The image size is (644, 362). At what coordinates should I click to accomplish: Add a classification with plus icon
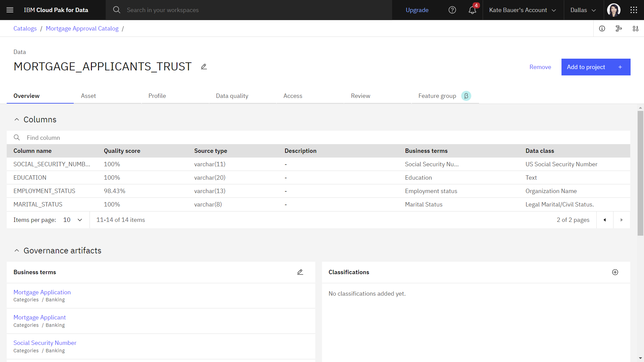coord(615,272)
